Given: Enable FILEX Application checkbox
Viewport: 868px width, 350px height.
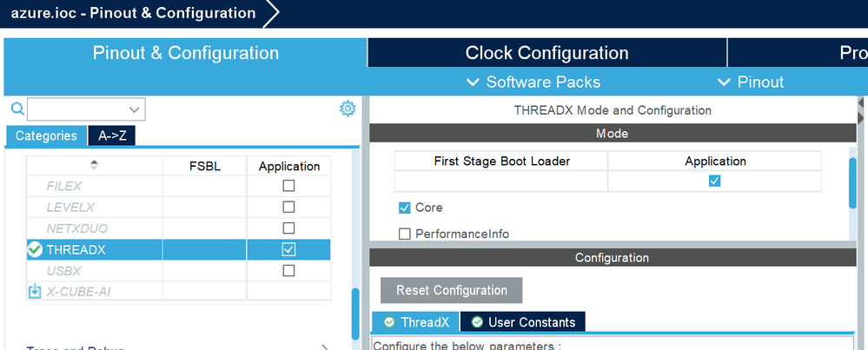Looking at the screenshot, I should click(288, 186).
